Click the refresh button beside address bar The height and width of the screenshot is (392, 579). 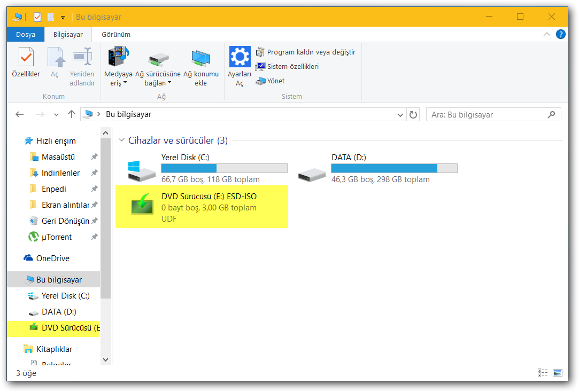click(413, 114)
